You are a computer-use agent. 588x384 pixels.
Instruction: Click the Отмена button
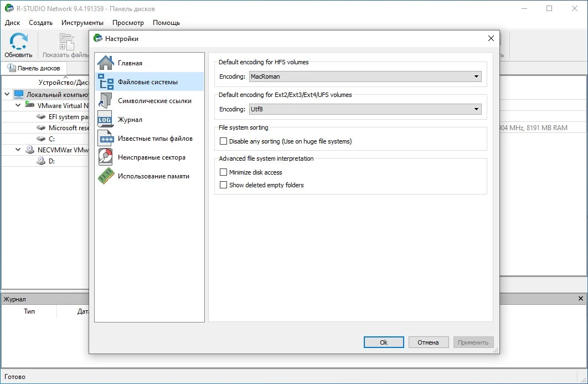coord(428,342)
